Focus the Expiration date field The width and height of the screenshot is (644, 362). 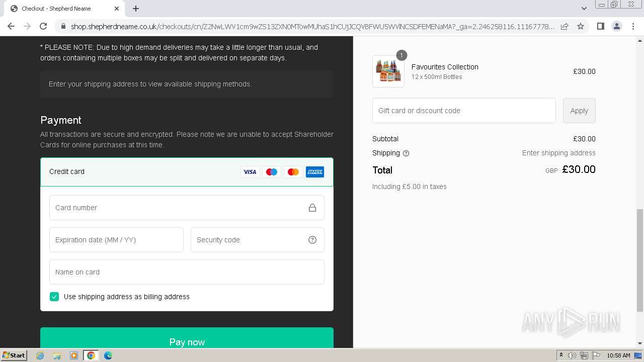(x=116, y=240)
